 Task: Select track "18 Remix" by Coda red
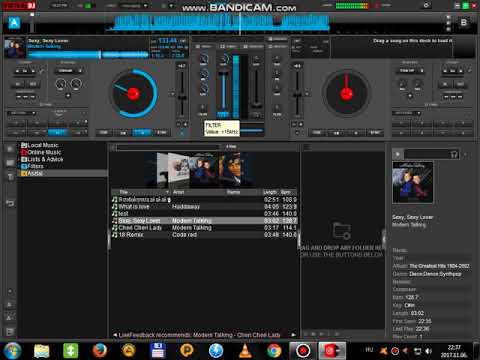[x=204, y=235]
